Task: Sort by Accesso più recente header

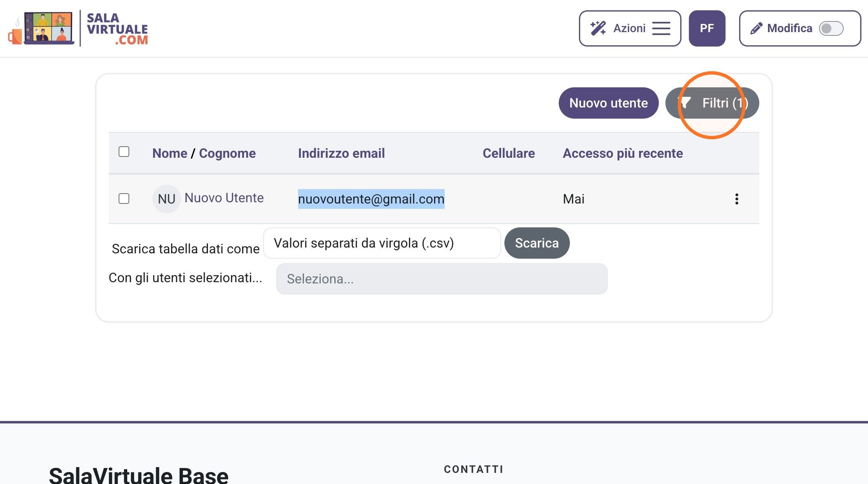Action: click(x=623, y=153)
